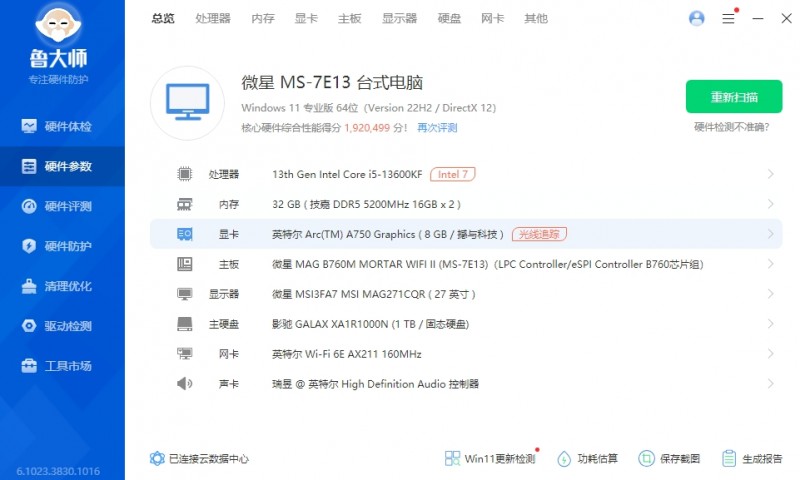This screenshot has width=800, height=480.
Task: Open 硬件评测 in the sidebar
Action: click(62, 206)
